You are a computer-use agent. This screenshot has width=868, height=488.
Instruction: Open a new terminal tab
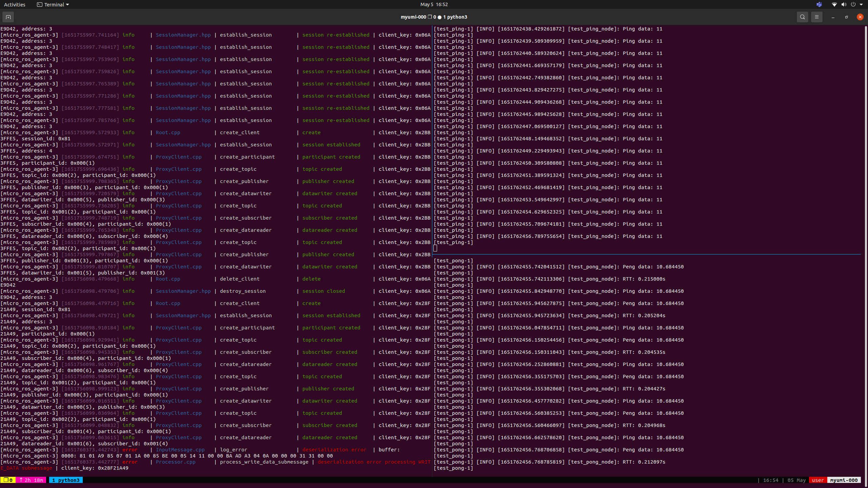[8, 17]
